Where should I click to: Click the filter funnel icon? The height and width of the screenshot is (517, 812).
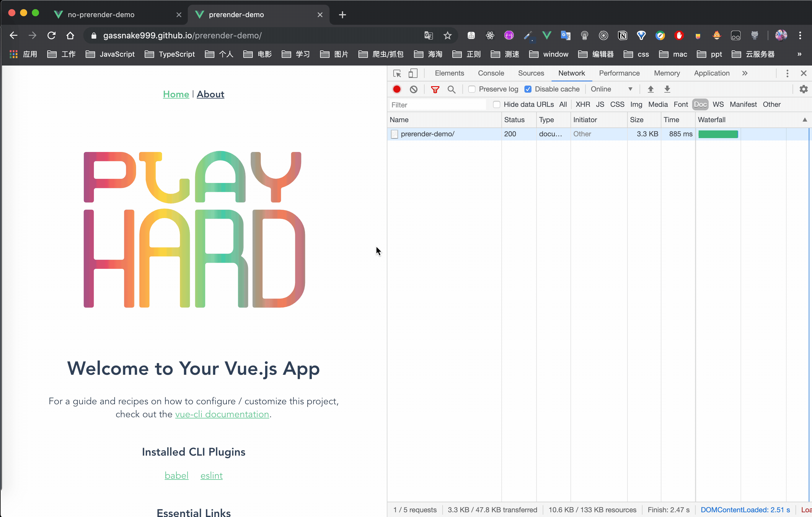435,89
